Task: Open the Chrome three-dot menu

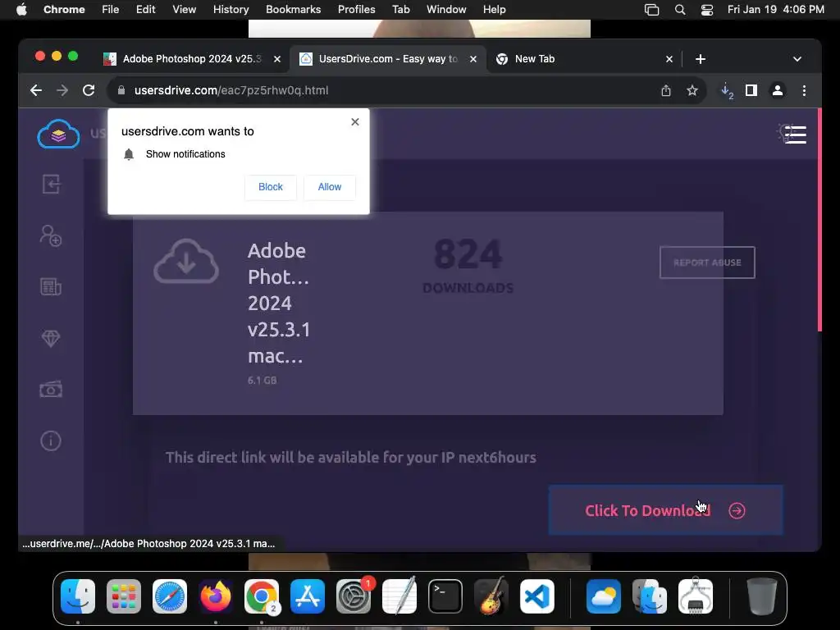Action: pos(804,90)
